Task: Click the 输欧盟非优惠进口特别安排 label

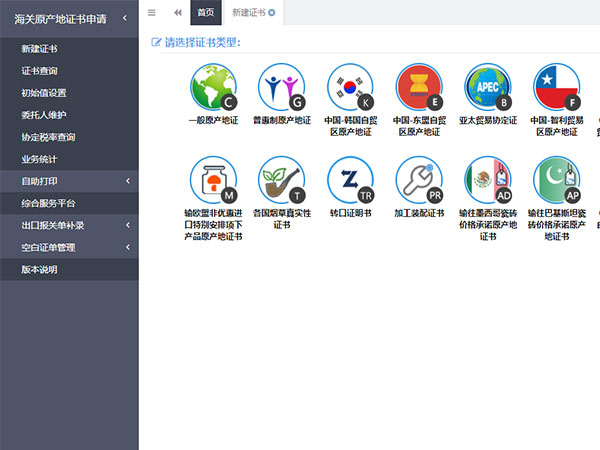Action: (x=214, y=225)
